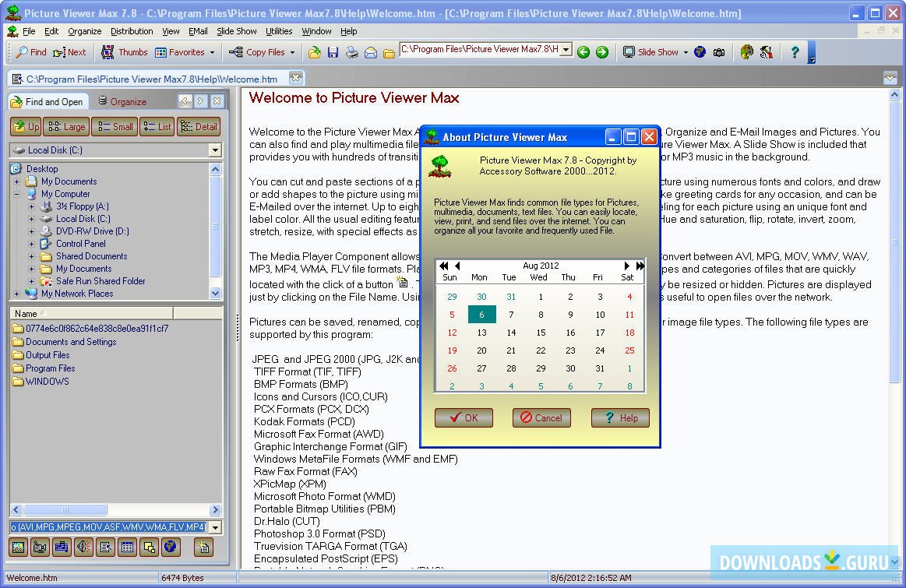Click the tools icon beside the palette
Image resolution: width=906 pixels, height=588 pixels.
tap(767, 52)
